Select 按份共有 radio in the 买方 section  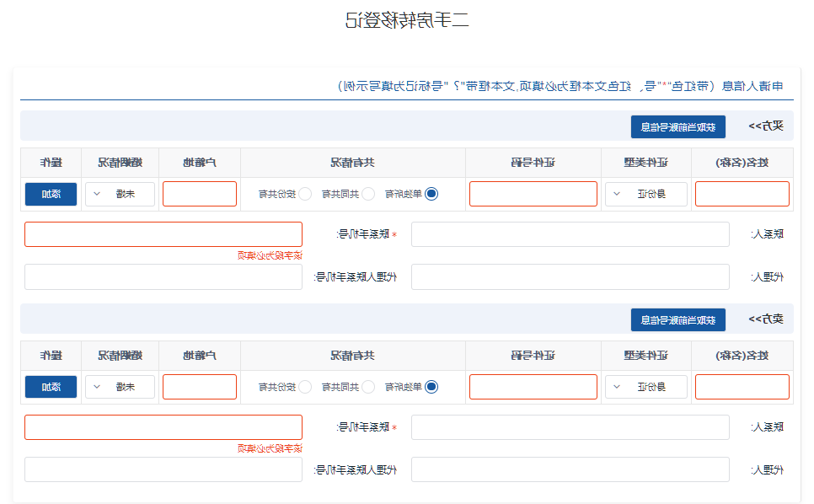305,194
